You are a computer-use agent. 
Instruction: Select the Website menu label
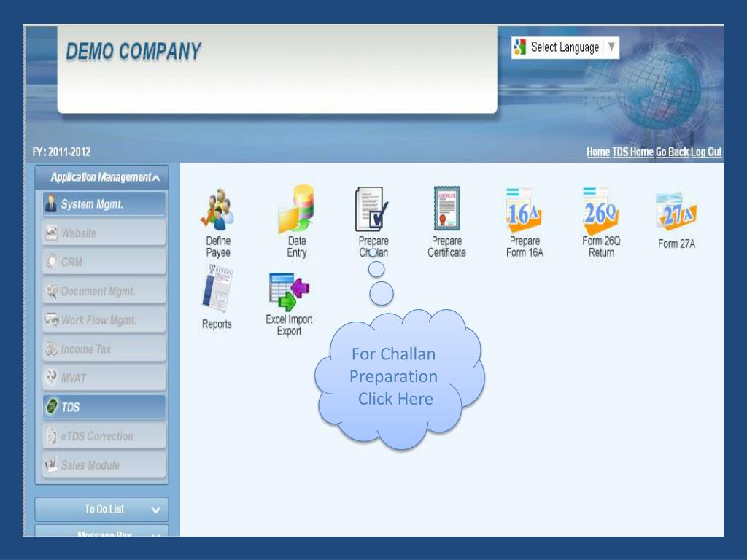click(x=79, y=233)
